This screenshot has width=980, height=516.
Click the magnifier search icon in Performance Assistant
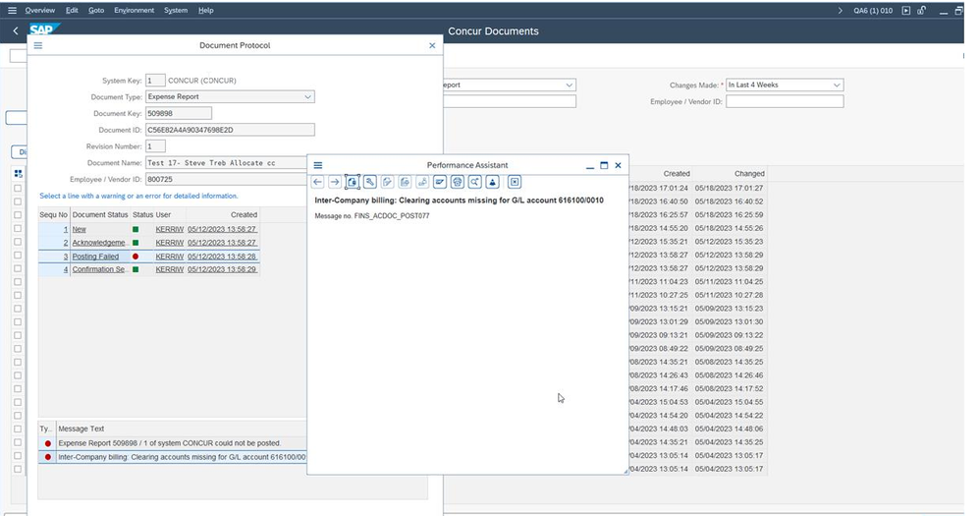[475, 182]
